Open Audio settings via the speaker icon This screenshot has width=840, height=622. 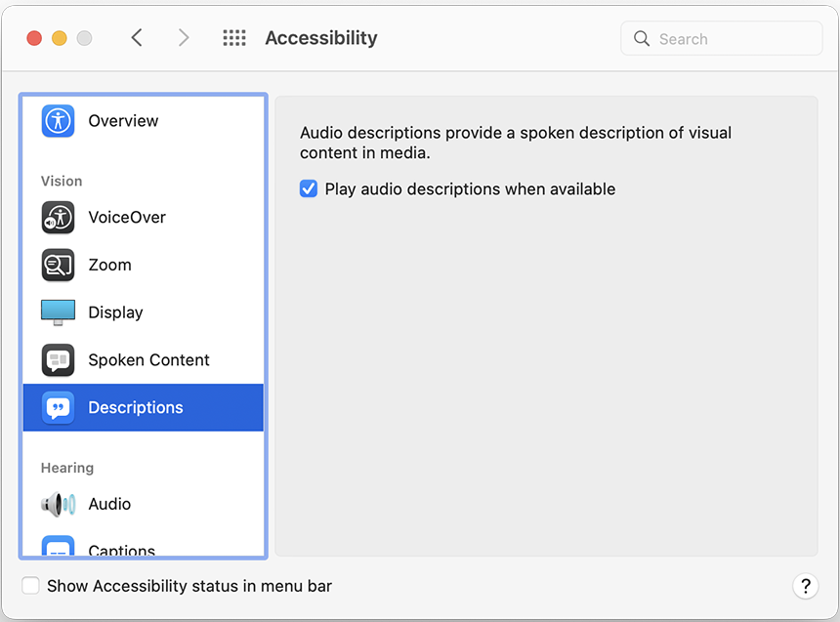pyautogui.click(x=58, y=504)
